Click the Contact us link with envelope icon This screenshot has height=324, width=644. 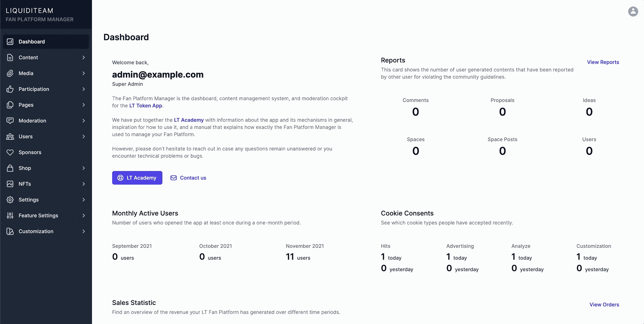pyautogui.click(x=188, y=178)
